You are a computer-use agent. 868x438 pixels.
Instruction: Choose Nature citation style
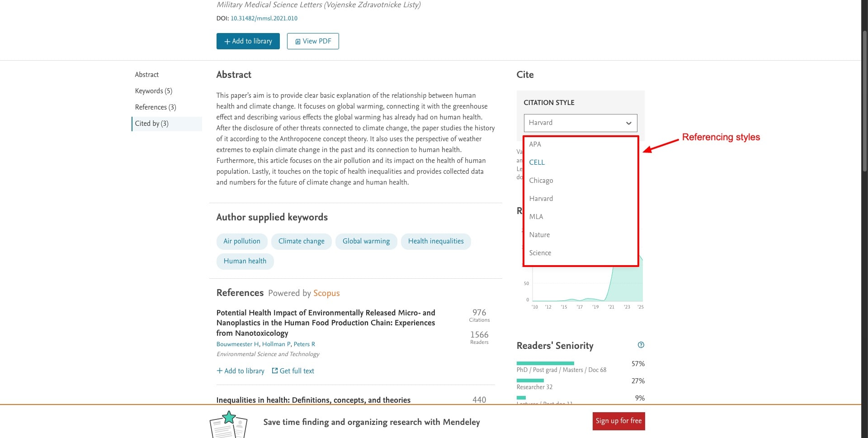click(540, 235)
